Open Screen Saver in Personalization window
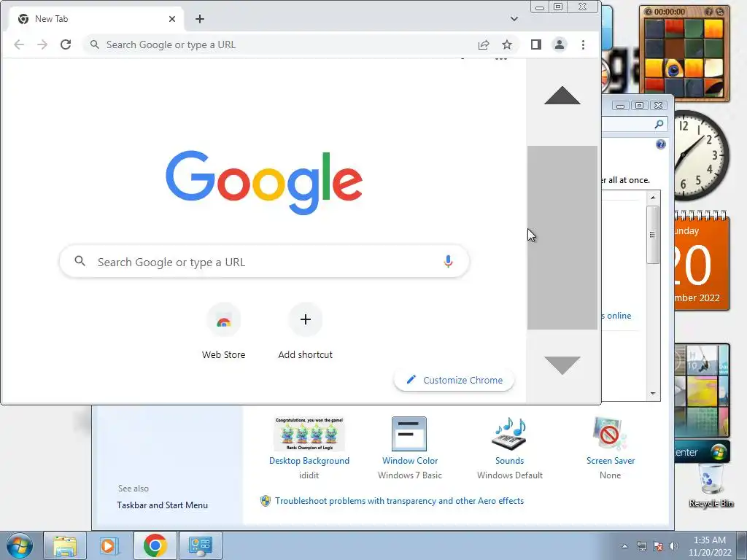The height and width of the screenshot is (560, 747). coord(611,448)
